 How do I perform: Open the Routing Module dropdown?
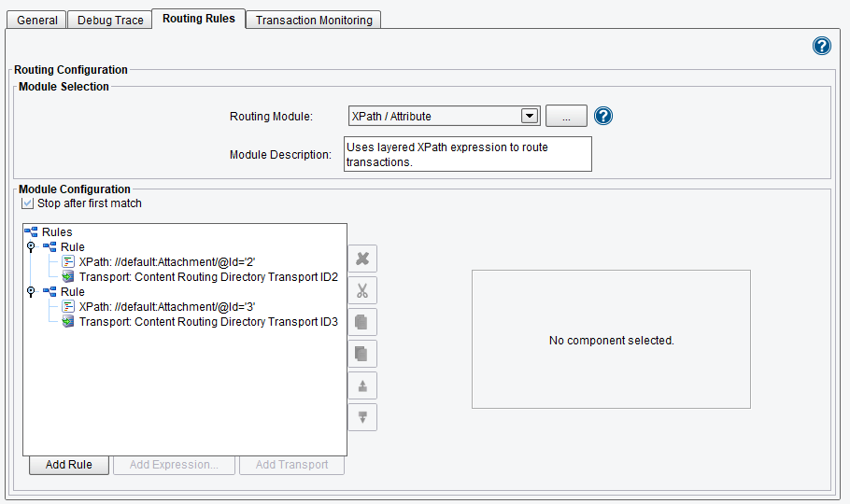(x=530, y=116)
